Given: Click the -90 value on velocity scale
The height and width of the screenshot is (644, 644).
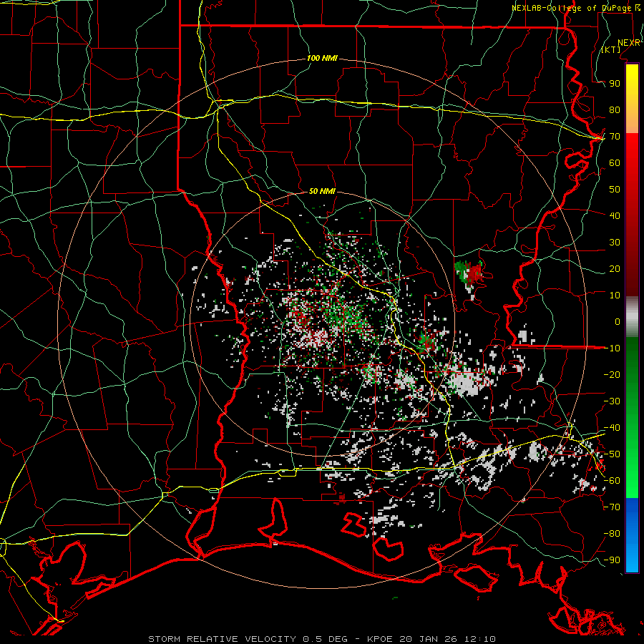Looking at the screenshot, I should [612, 560].
